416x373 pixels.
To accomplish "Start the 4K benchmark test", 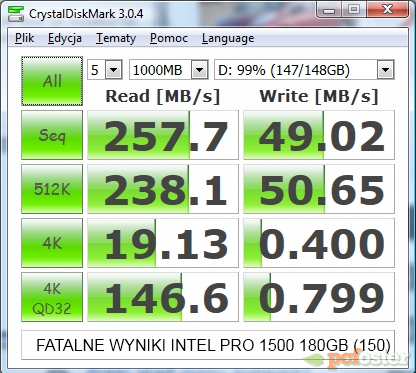I will pos(52,243).
